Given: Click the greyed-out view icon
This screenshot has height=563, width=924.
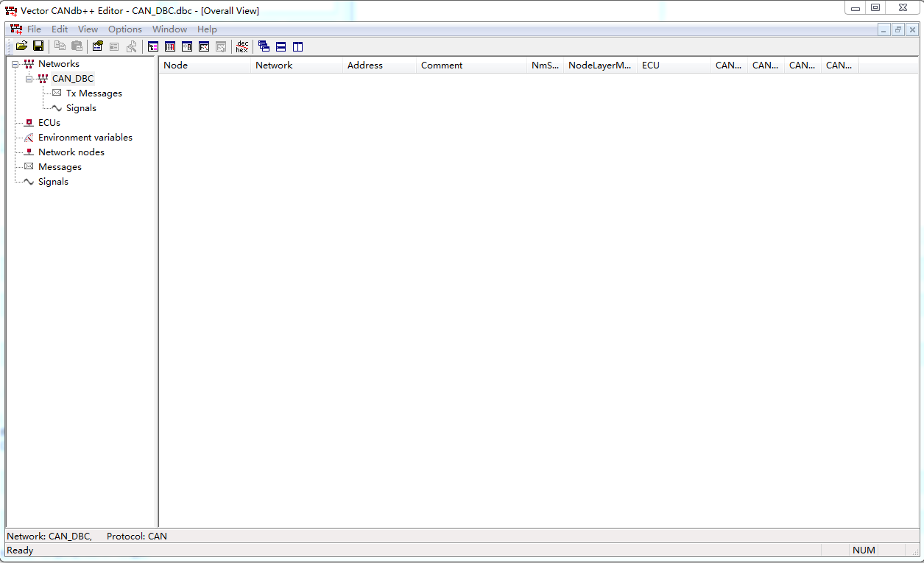Looking at the screenshot, I should pyautogui.click(x=221, y=46).
